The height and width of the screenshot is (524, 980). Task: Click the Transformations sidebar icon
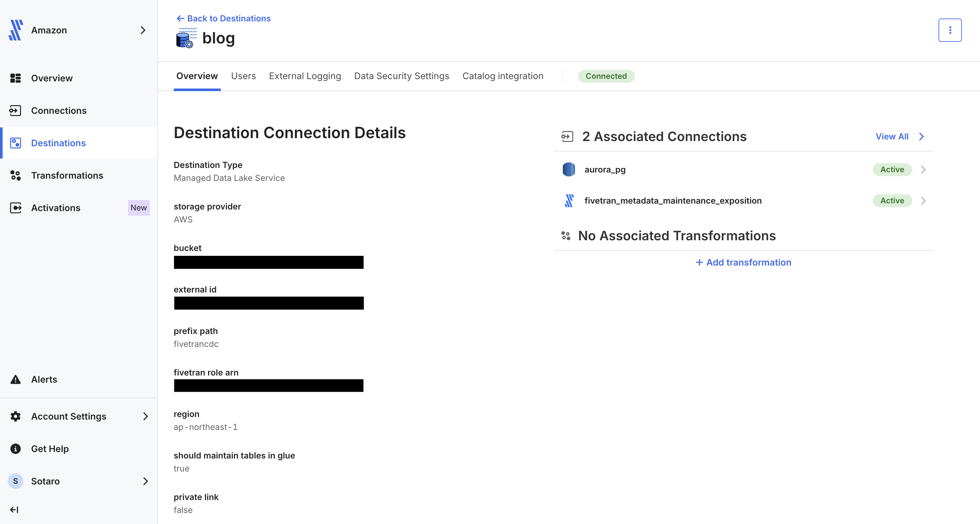pyautogui.click(x=15, y=175)
